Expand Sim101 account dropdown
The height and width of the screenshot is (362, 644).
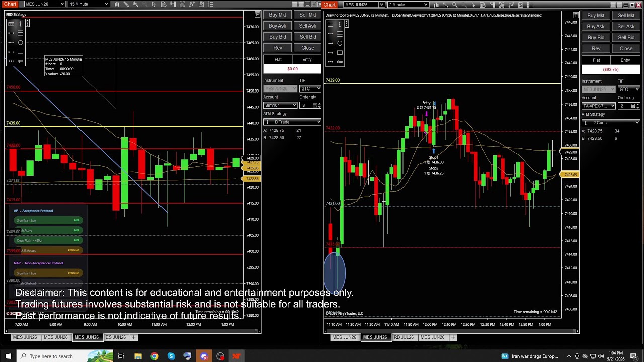click(280, 105)
